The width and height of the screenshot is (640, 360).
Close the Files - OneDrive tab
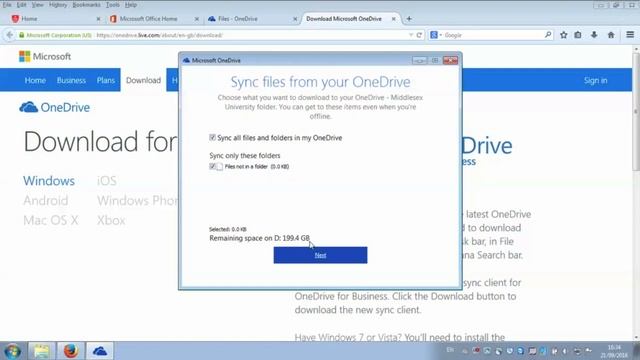[x=295, y=19]
